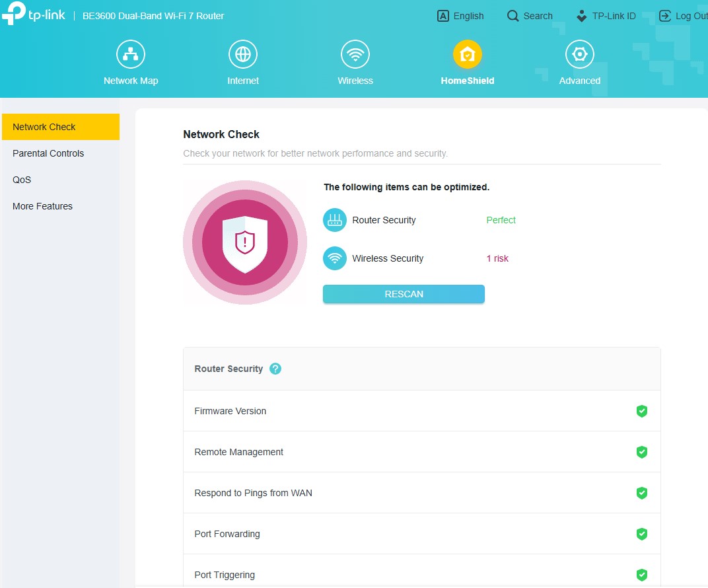
Task: Click the Log Out link
Action: click(x=682, y=16)
